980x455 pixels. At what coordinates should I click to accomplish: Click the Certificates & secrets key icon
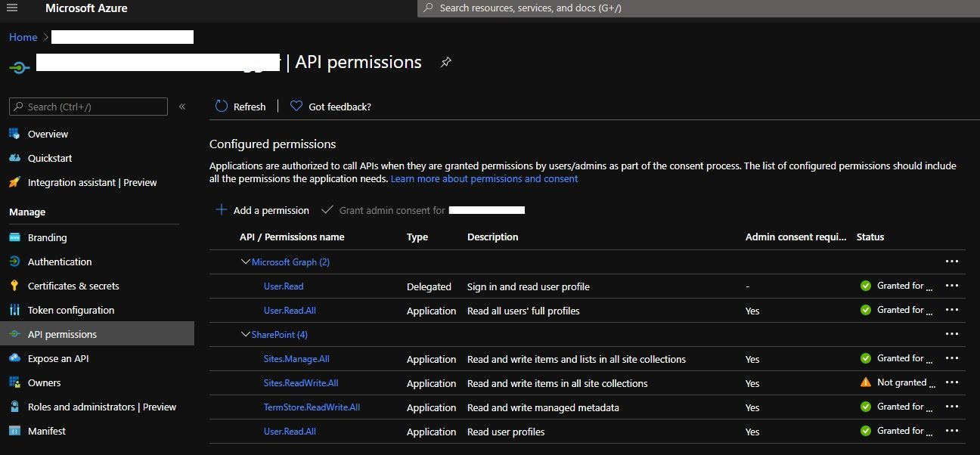[14, 286]
